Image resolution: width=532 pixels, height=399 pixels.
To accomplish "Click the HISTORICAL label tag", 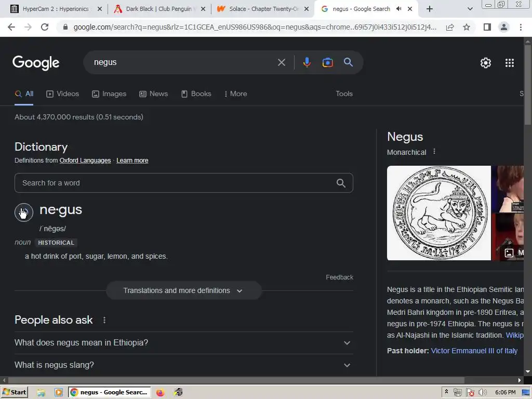I will (x=56, y=243).
